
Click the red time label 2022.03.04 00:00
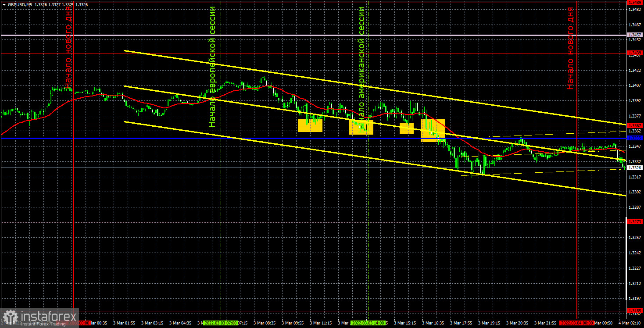[577, 323]
